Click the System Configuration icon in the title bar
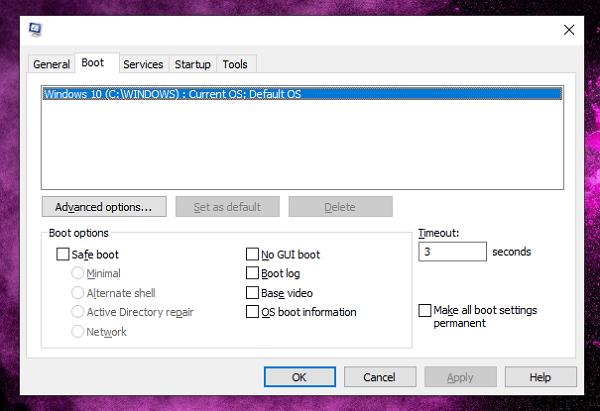Image resolution: width=600 pixels, height=411 pixels. point(35,28)
